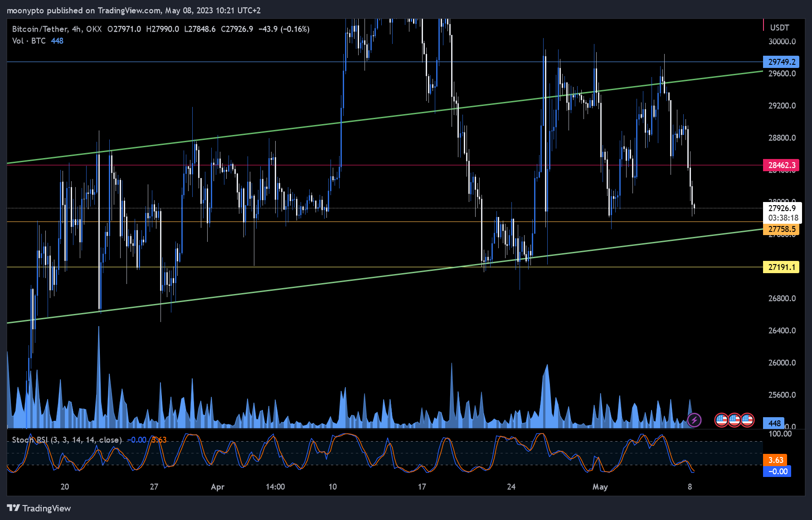Click the 29200.0 price axis tick
Viewport: 812px width, 520px height.
pyautogui.click(x=782, y=106)
